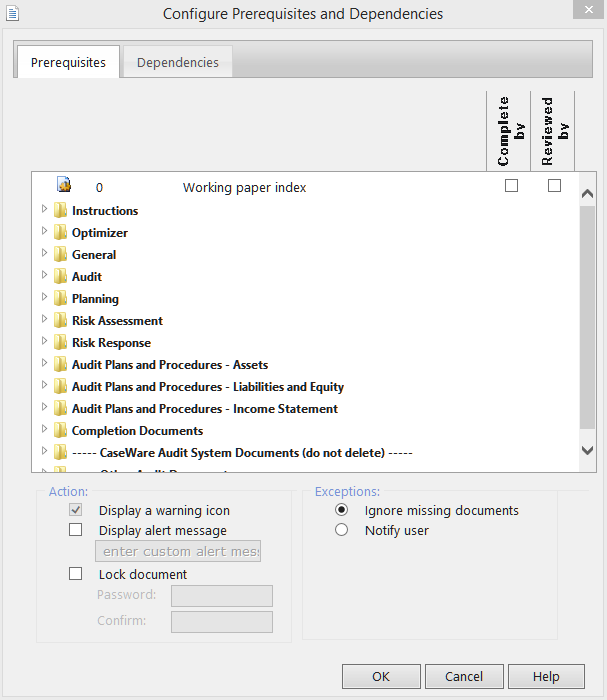The height and width of the screenshot is (700, 607).
Task: Click the Instructions folder icon
Action: [60, 210]
